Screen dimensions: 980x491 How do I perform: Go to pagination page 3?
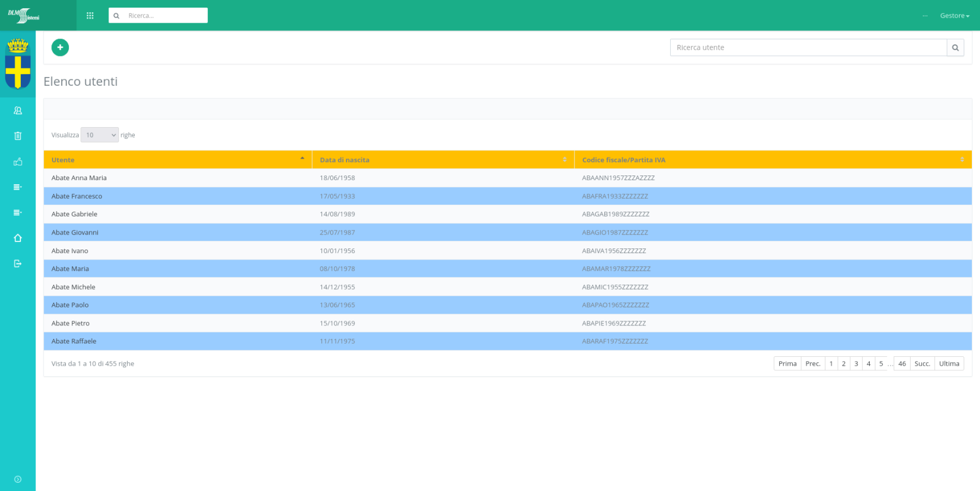point(856,364)
